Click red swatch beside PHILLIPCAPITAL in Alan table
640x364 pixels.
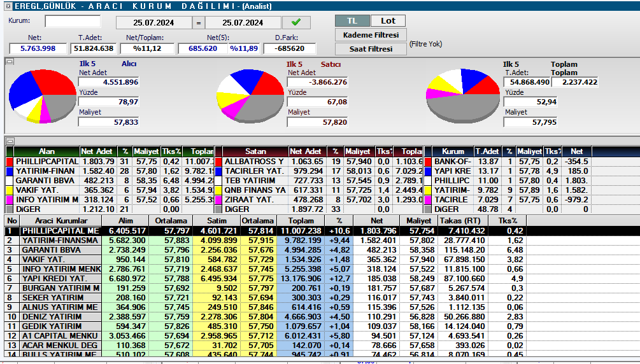click(10, 161)
